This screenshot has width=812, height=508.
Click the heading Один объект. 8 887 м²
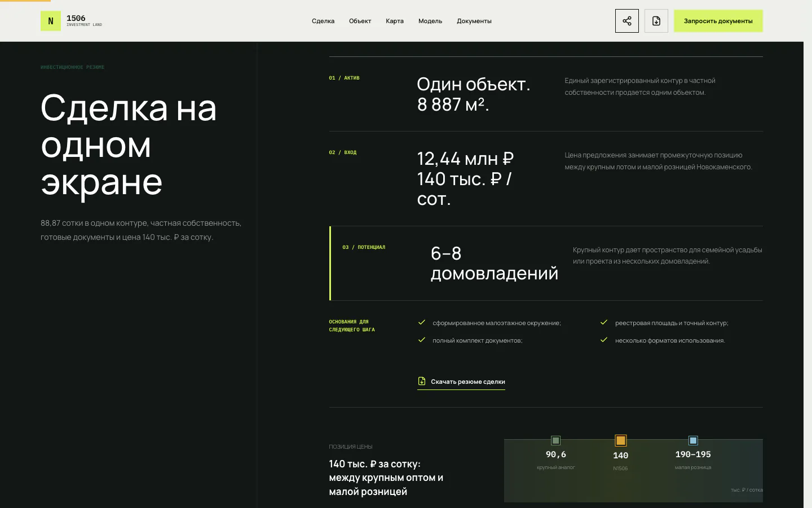click(x=474, y=94)
